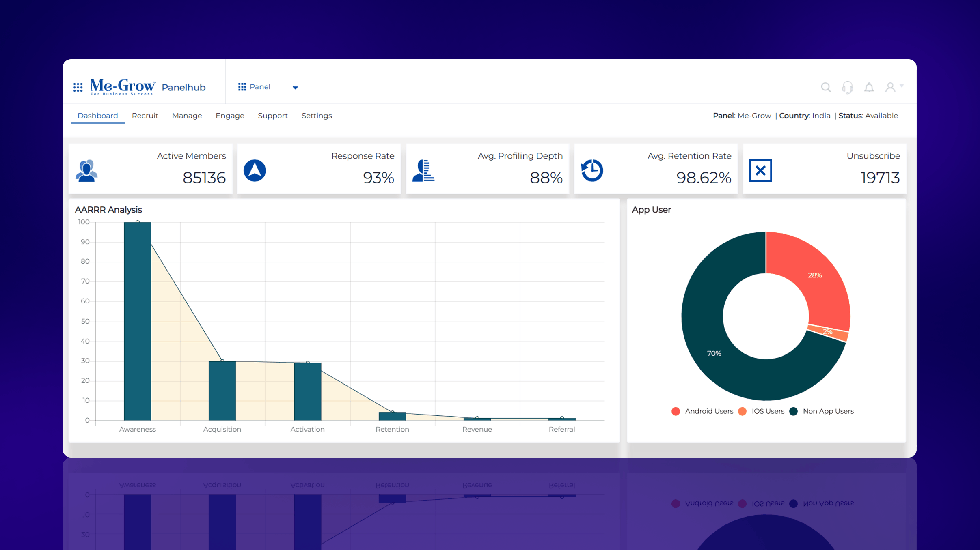This screenshot has height=550, width=980.
Task: Open the app grid launcher icon
Action: coord(78,87)
